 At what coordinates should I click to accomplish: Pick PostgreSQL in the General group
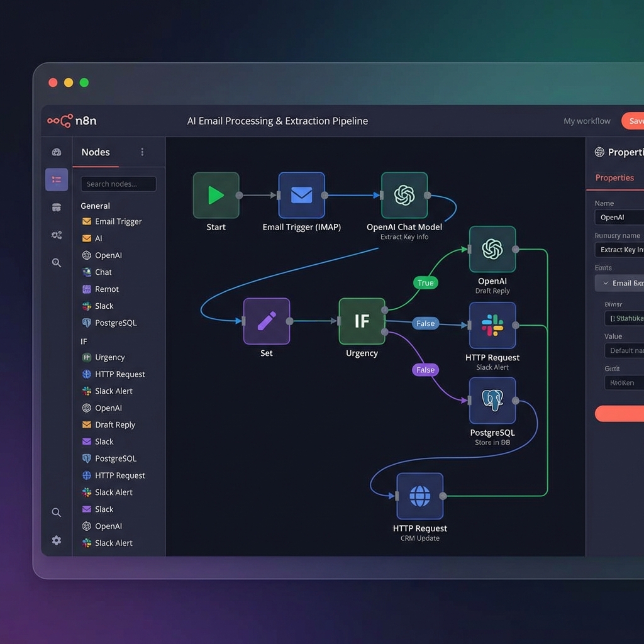click(x=109, y=323)
